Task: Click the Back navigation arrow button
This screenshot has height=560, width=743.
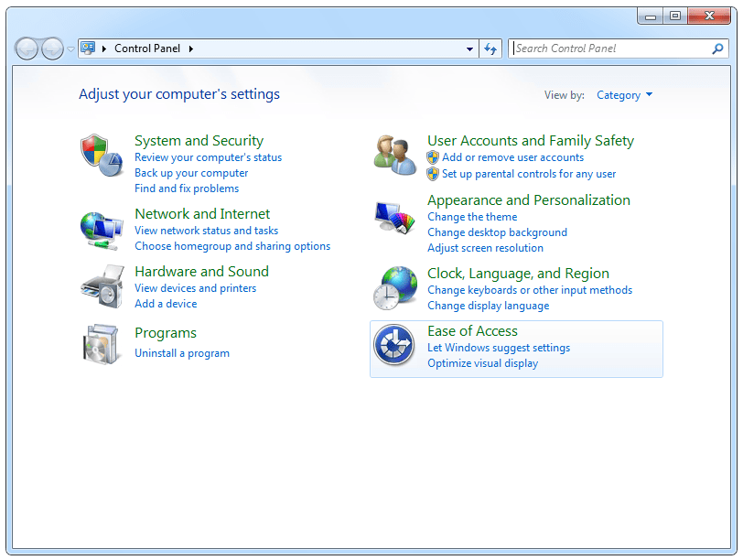Action: click(27, 48)
